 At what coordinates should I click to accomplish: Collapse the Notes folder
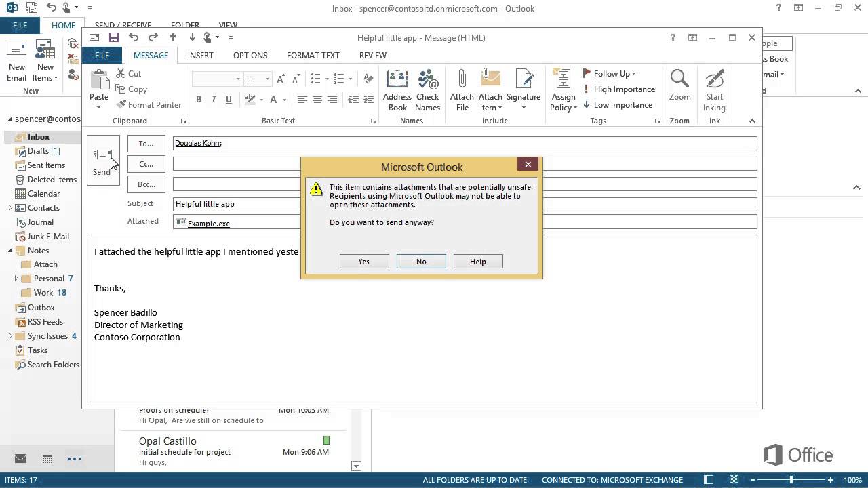(11, 251)
